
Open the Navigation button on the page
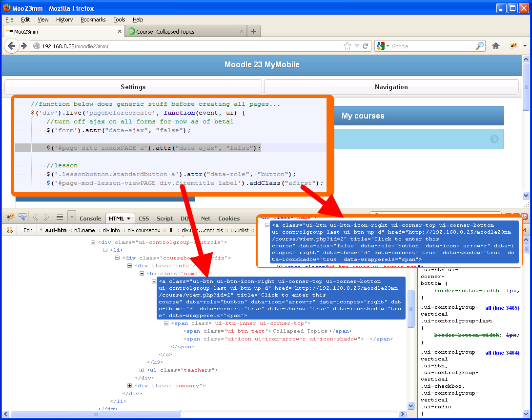pos(391,87)
